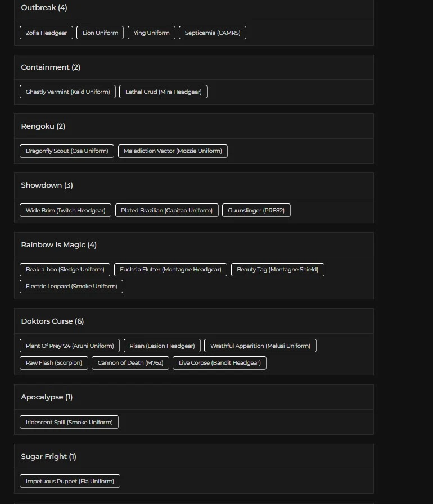Click Dragonfly Scout (Osa Uniform) tag
Screen dimensions: 433x504
coord(67,151)
